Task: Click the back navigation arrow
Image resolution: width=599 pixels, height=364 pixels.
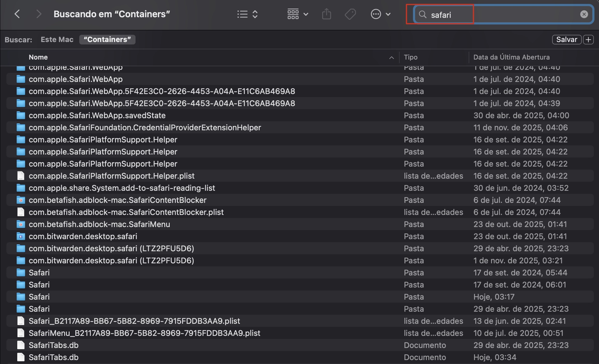Action: 17,14
